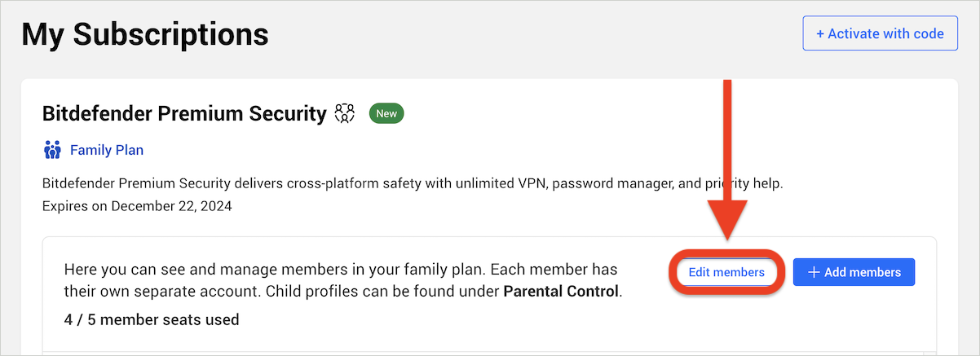The width and height of the screenshot is (980, 356).
Task: Open the Family Plan link
Action: pyautogui.click(x=107, y=150)
